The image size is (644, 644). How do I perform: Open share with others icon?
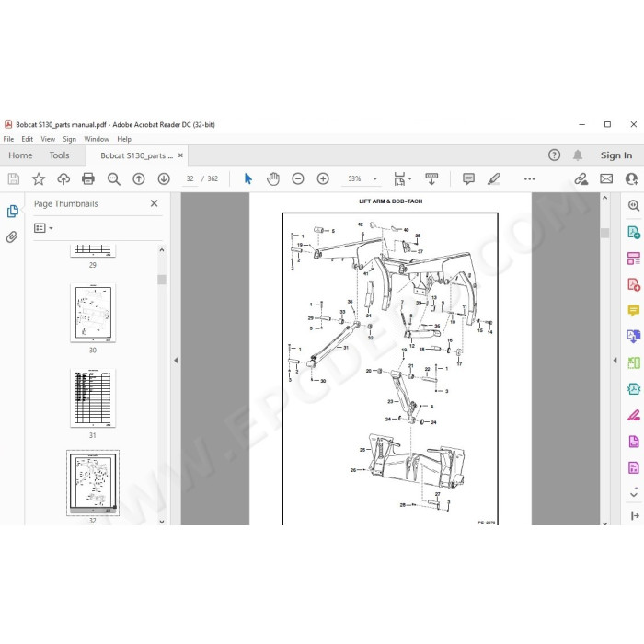[x=631, y=178]
